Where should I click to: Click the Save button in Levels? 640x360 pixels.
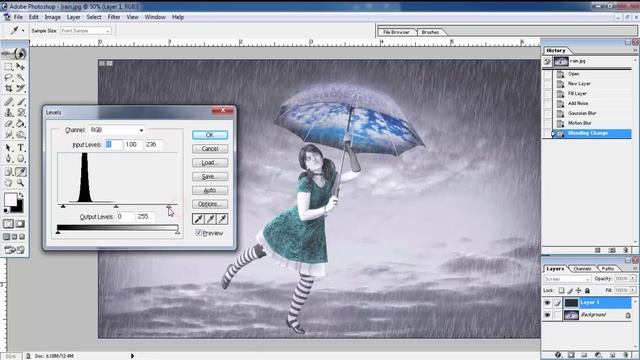[x=210, y=176]
